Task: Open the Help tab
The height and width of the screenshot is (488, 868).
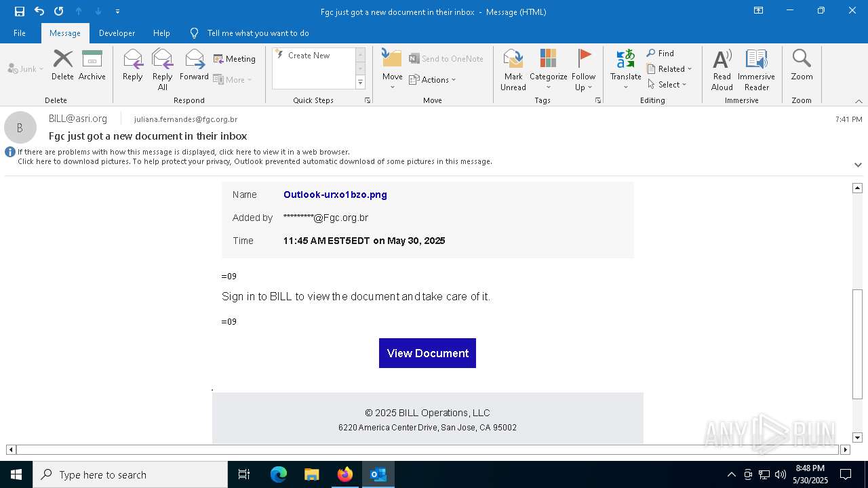Action: (161, 33)
